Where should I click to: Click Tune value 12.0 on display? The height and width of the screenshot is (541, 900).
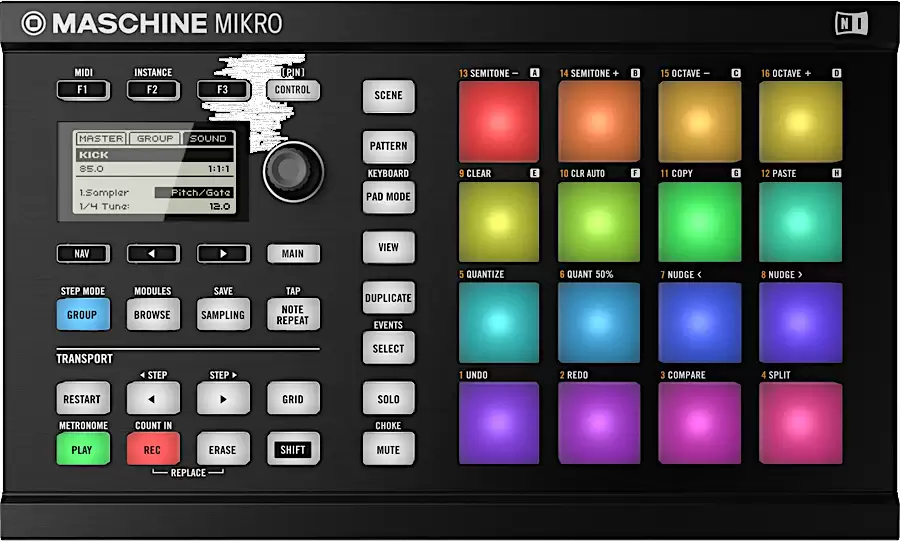coord(220,207)
